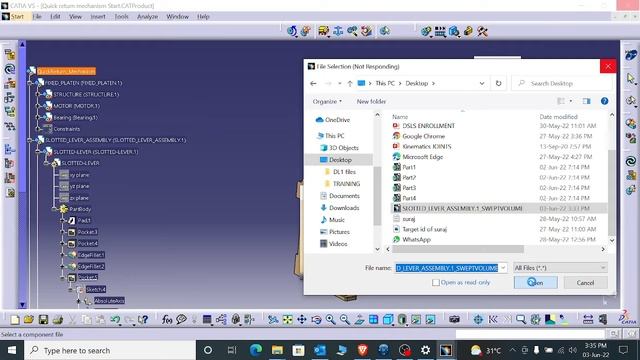Enable the Open as read-only checkbox
The image size is (640, 360).
point(436,282)
